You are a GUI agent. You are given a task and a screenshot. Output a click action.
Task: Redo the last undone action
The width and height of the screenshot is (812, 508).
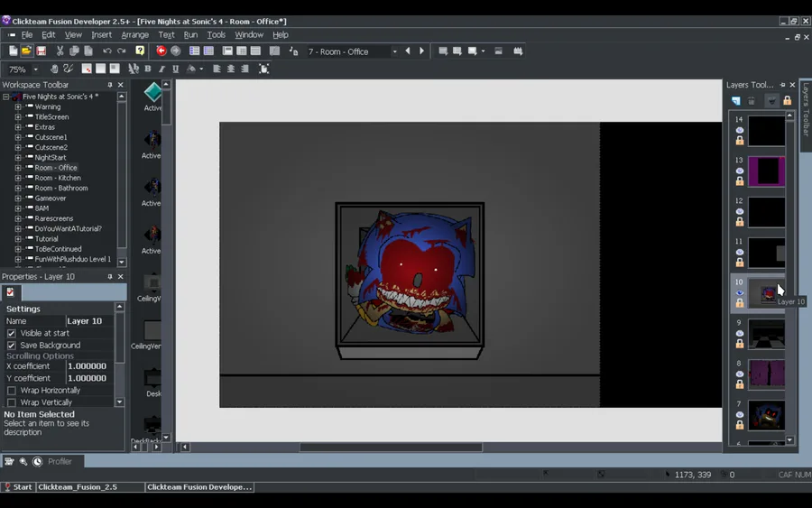[x=122, y=51]
